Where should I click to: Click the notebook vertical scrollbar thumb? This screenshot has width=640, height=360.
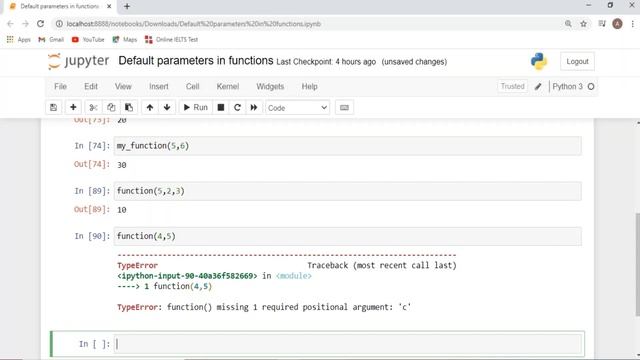[x=638, y=264]
